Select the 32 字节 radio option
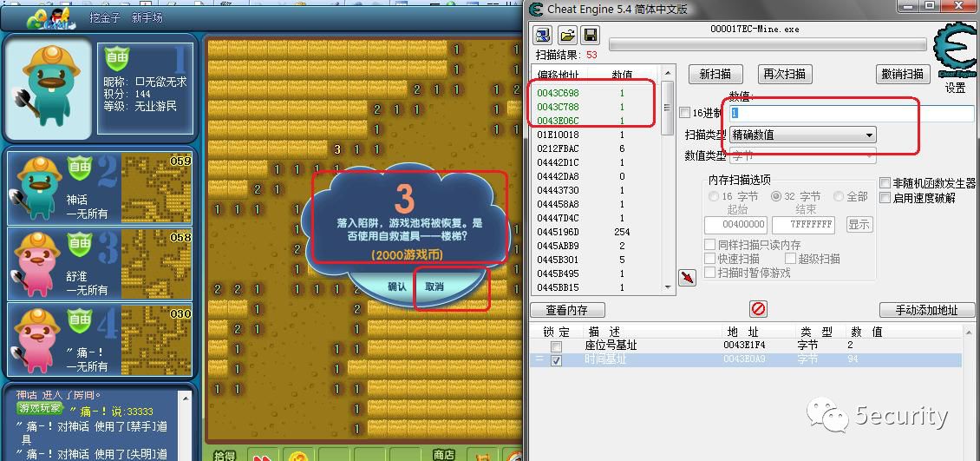This screenshot has width=980, height=461. (x=776, y=196)
